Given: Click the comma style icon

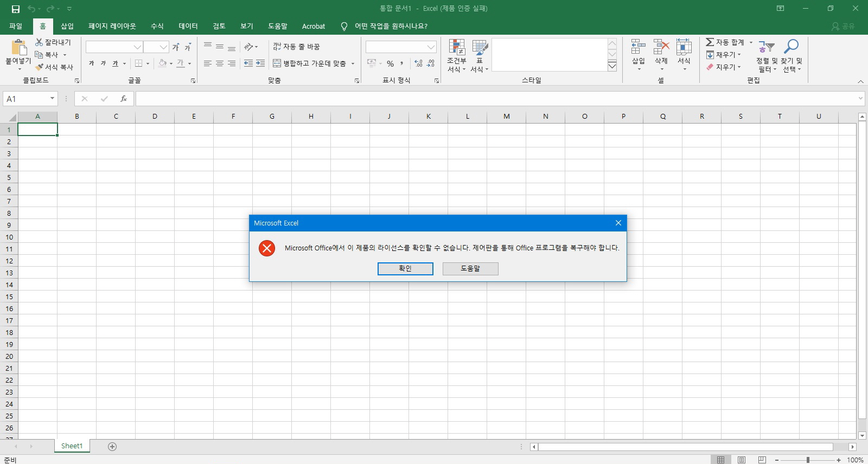Looking at the screenshot, I should 402,63.
